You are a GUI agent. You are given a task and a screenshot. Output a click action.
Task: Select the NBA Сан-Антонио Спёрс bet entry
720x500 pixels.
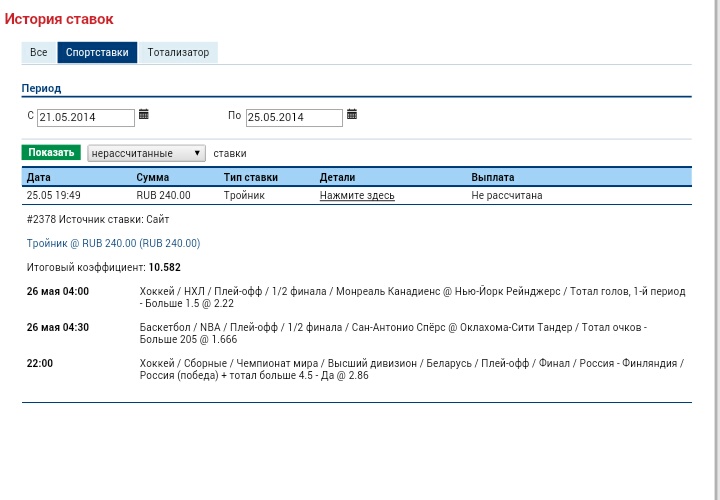pyautogui.click(x=412, y=333)
